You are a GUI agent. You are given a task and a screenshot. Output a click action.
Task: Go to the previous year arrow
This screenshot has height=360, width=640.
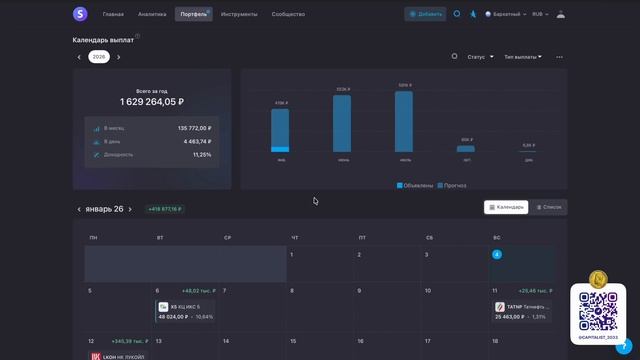point(79,57)
